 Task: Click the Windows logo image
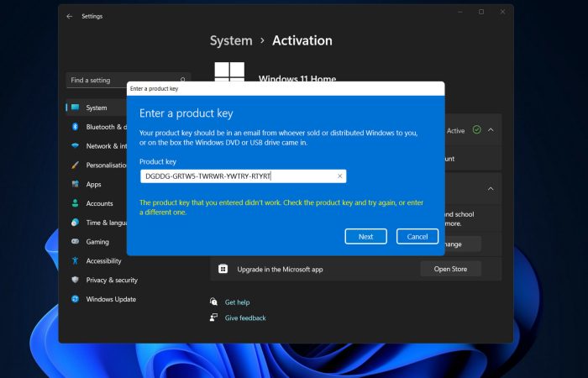tap(229, 71)
